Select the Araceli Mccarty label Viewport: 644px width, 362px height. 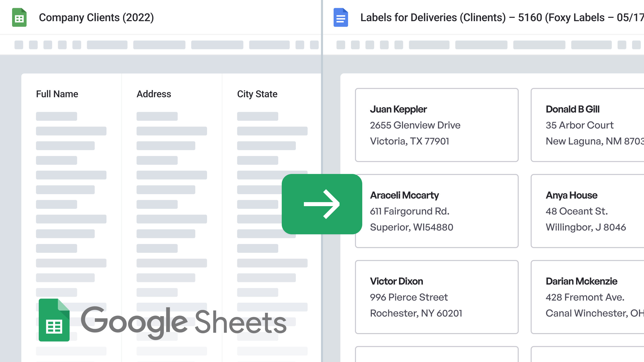[x=437, y=211]
